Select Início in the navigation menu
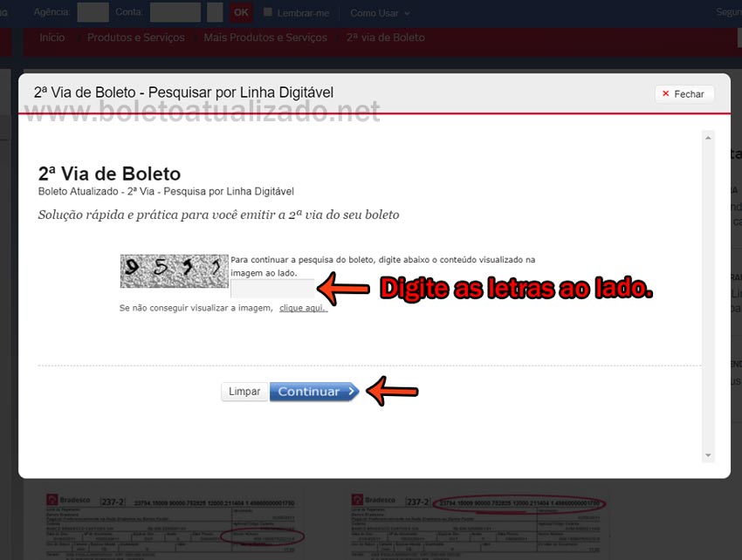 52,38
